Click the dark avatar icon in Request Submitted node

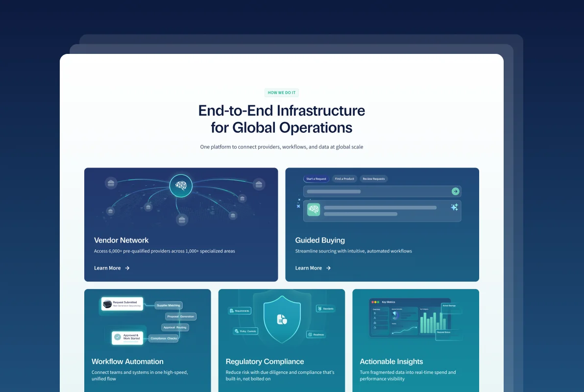click(x=107, y=304)
